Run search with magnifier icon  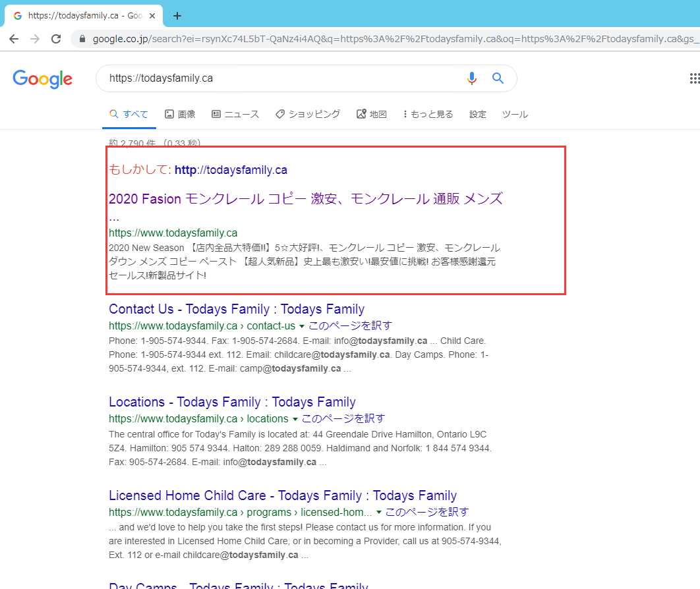tap(498, 78)
